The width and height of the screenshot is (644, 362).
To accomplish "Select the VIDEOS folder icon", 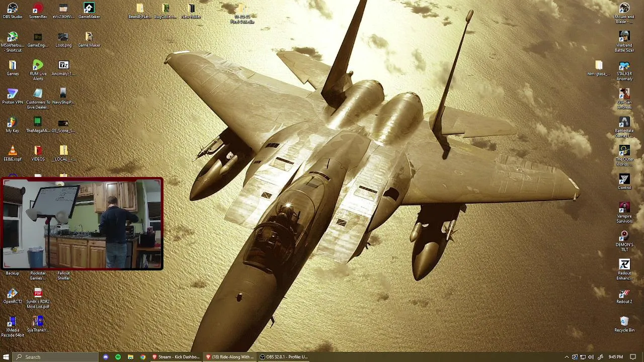I will [x=38, y=154].
